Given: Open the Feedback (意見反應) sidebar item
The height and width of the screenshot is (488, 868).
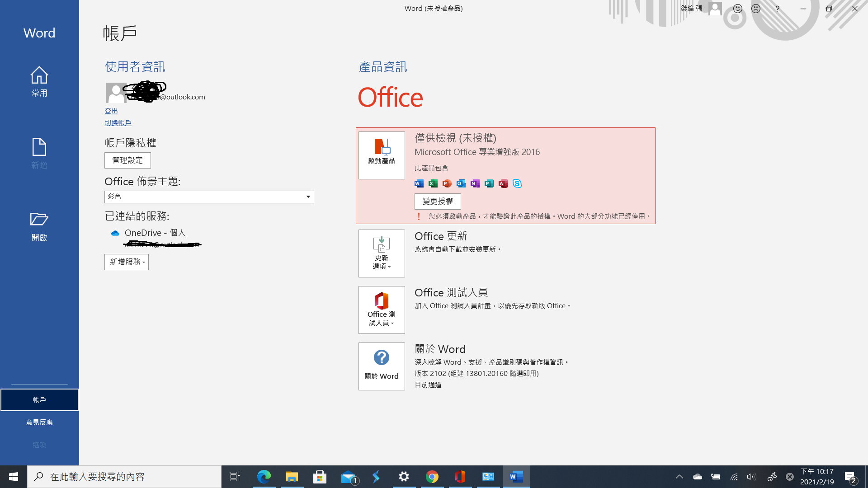Looking at the screenshot, I should point(39,422).
